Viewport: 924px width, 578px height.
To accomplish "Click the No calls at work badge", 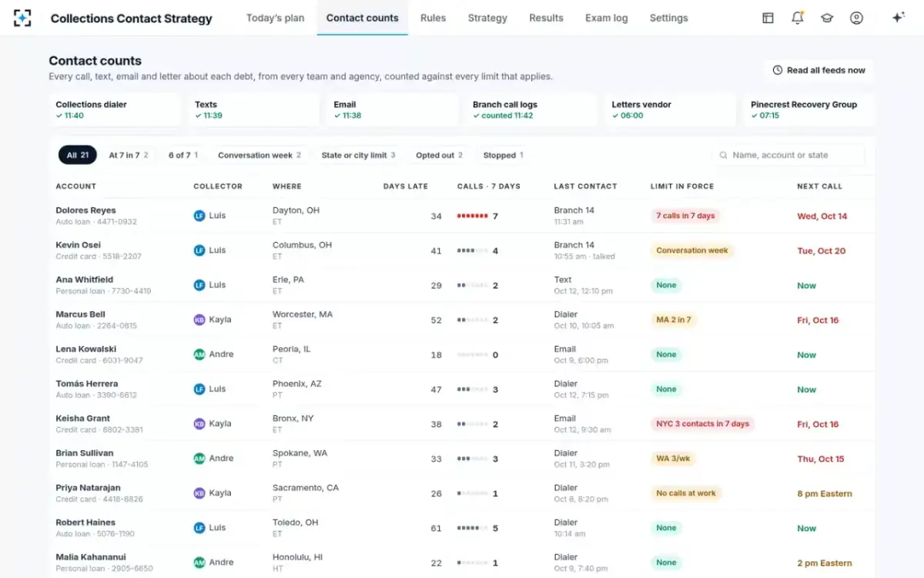I will coord(686,493).
